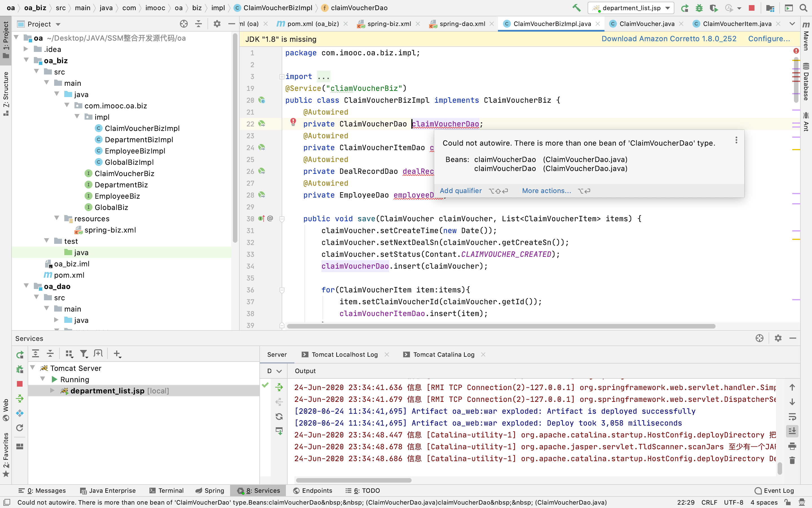
Task: Open the Terminal tool window tab
Action: coord(167,491)
